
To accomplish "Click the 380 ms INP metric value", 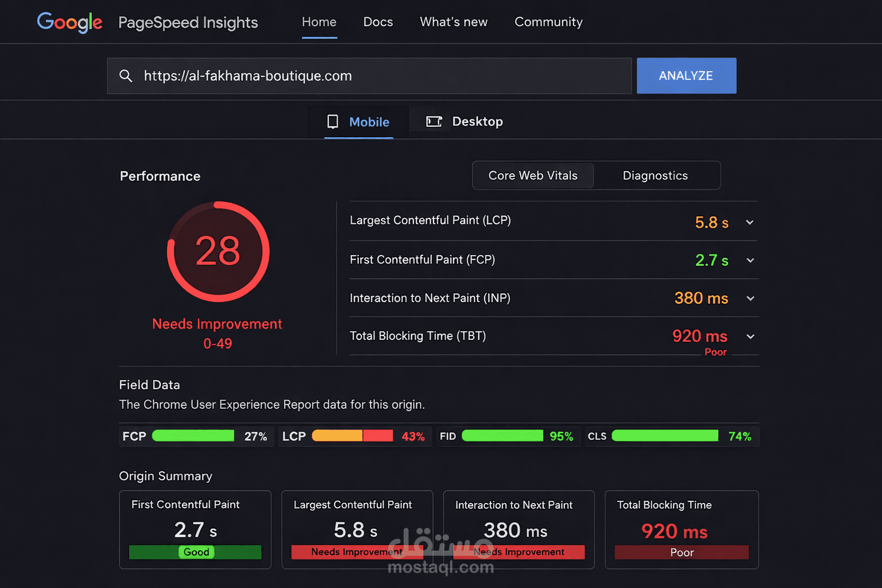I will tap(701, 298).
